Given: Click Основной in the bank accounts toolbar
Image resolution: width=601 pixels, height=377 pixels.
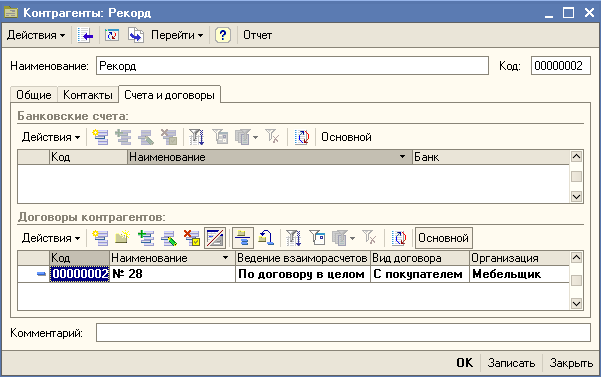Looking at the screenshot, I should (x=346, y=137).
